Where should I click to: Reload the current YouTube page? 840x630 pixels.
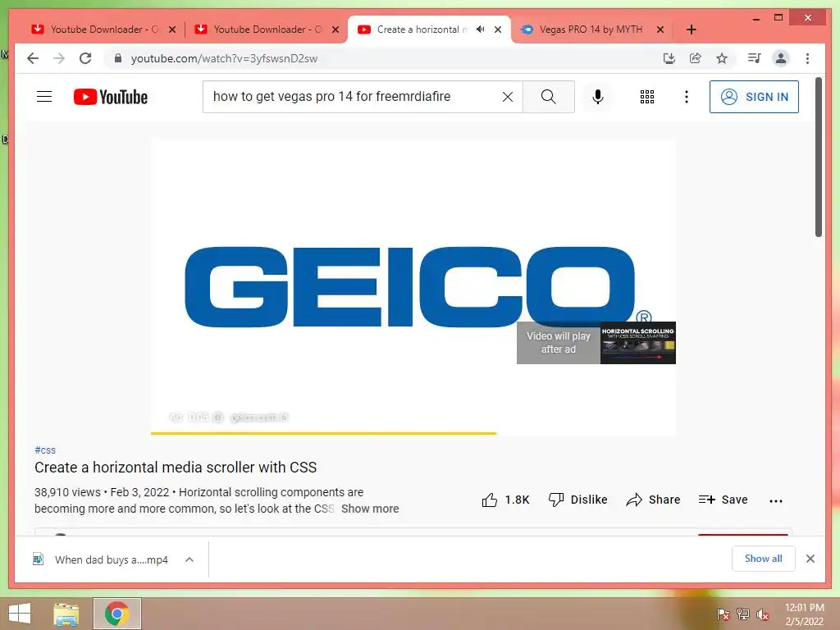coord(85,58)
